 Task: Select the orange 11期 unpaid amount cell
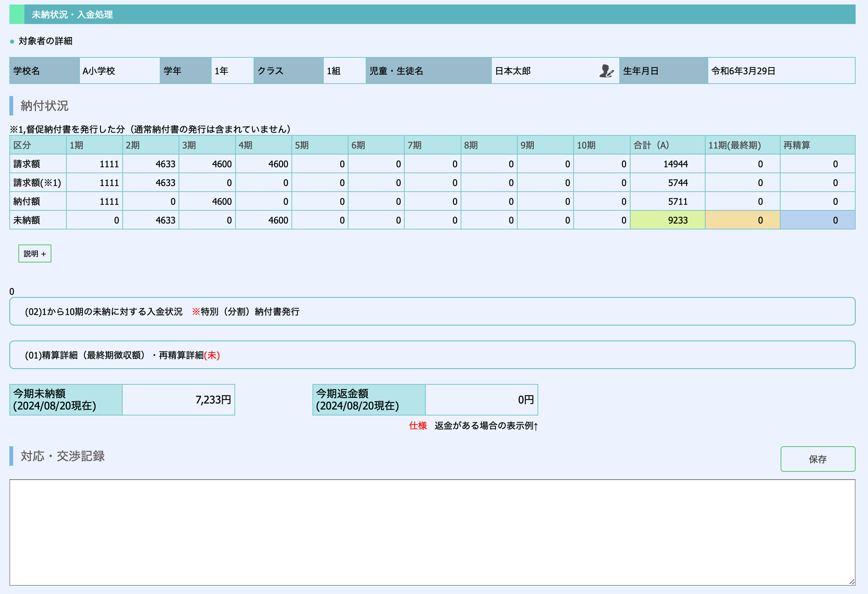(x=742, y=220)
